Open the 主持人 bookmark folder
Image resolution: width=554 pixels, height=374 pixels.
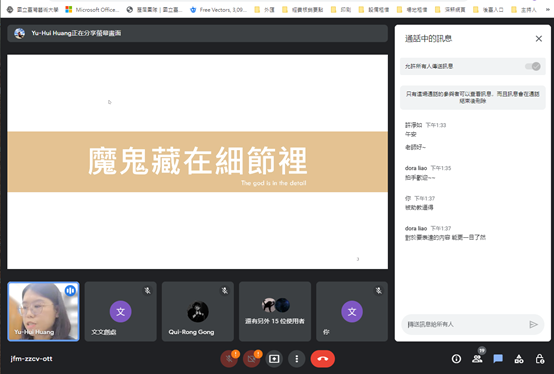[524, 10]
